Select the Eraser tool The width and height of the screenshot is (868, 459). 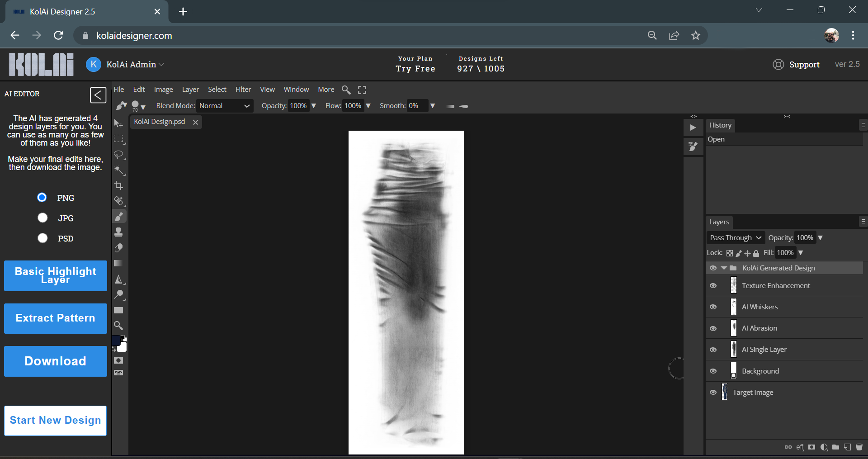coord(119,248)
